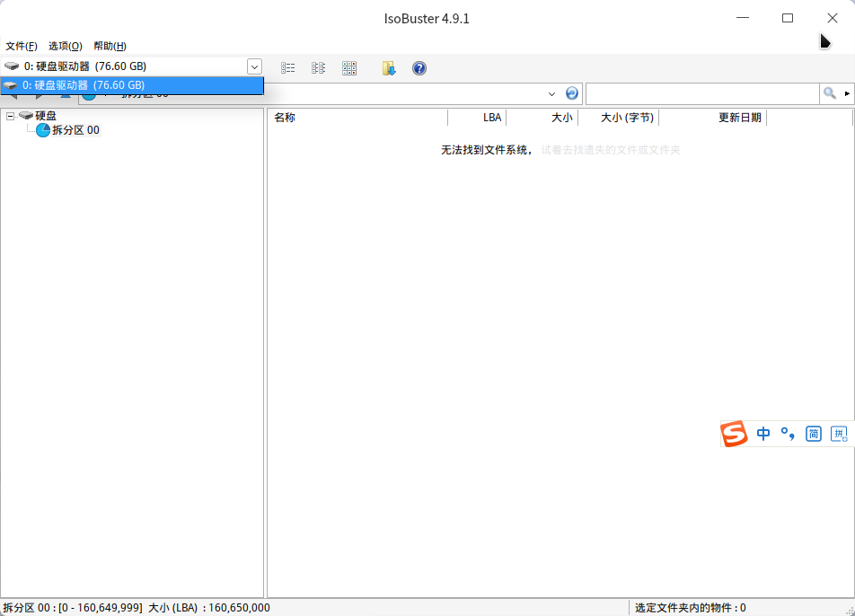Open the 文件(F) menu
855x616 pixels.
pyautogui.click(x=22, y=46)
